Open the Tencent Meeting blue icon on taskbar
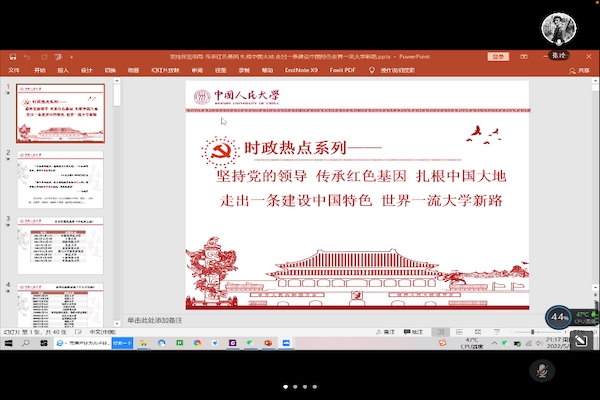Image resolution: width=600 pixels, height=400 pixels. [286, 343]
